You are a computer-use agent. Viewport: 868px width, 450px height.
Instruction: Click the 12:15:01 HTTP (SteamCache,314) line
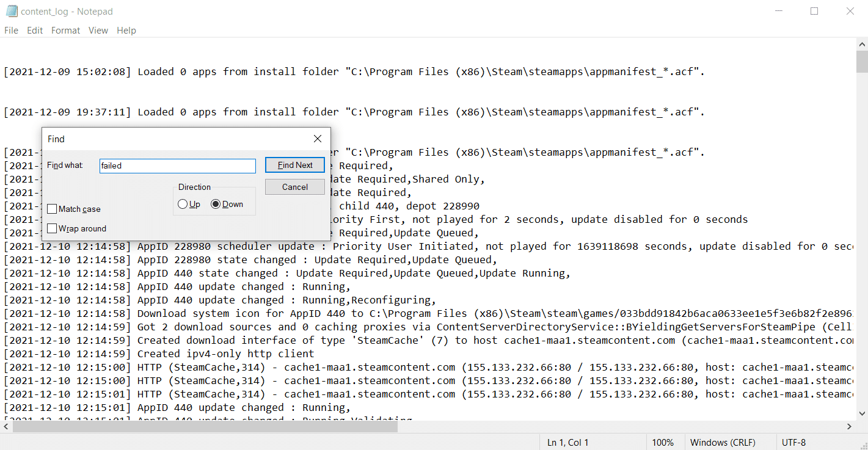(x=428, y=394)
